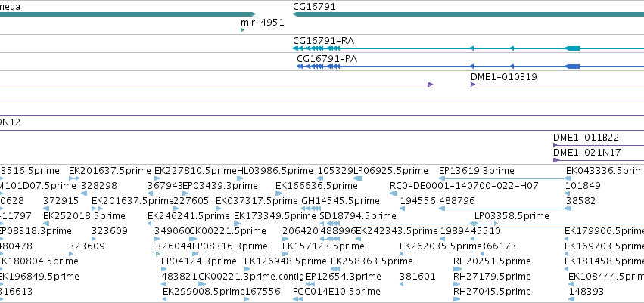This screenshot has width=644, height=303.
Task: Open EST EP04124.3prime
Action: (199, 261)
